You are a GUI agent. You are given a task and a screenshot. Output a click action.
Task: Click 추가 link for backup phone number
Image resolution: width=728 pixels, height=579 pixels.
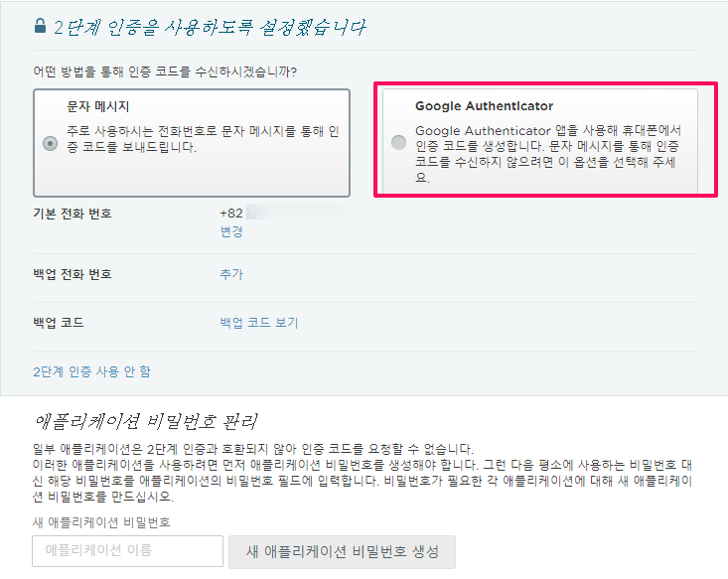coord(231,274)
